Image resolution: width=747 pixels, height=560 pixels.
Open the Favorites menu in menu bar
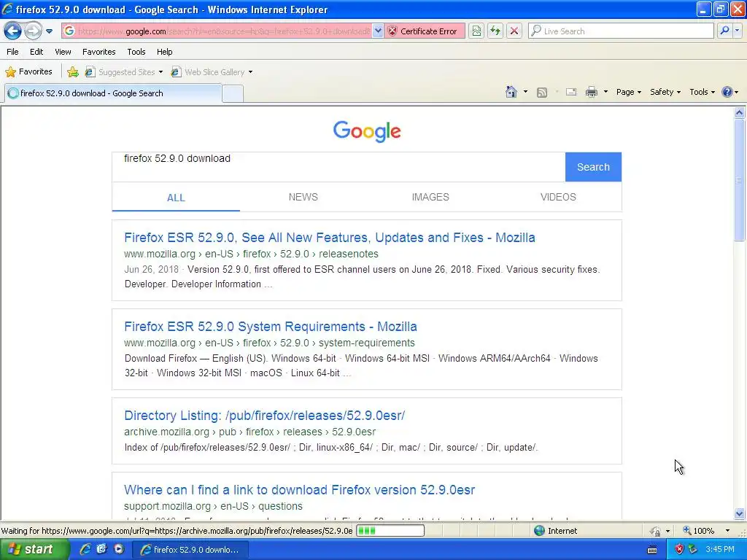(98, 52)
